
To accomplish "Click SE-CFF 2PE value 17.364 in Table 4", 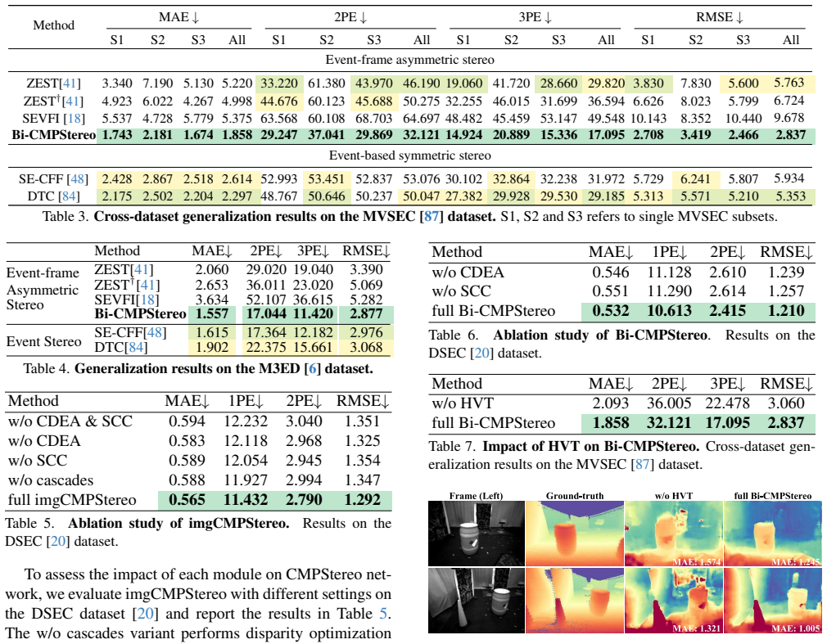I will (x=266, y=332).
